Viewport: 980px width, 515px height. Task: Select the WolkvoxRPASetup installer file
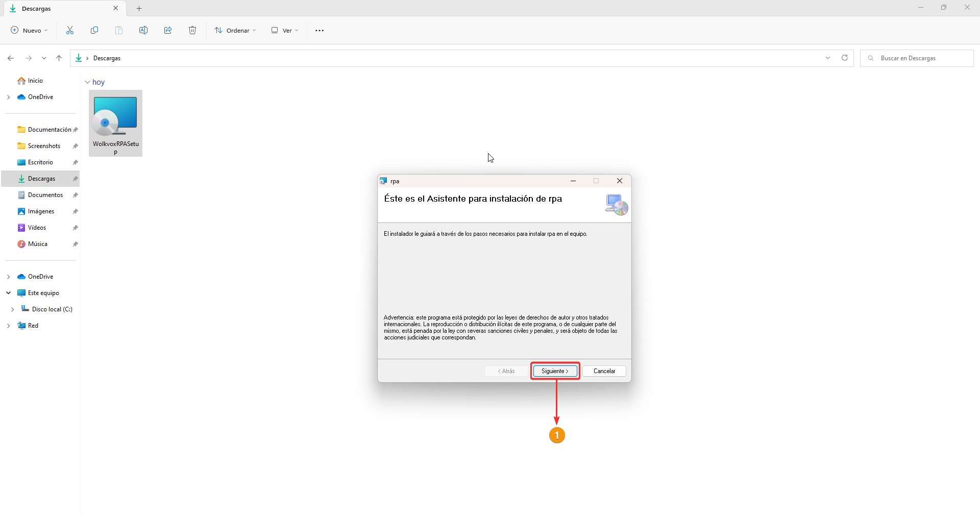(x=115, y=124)
